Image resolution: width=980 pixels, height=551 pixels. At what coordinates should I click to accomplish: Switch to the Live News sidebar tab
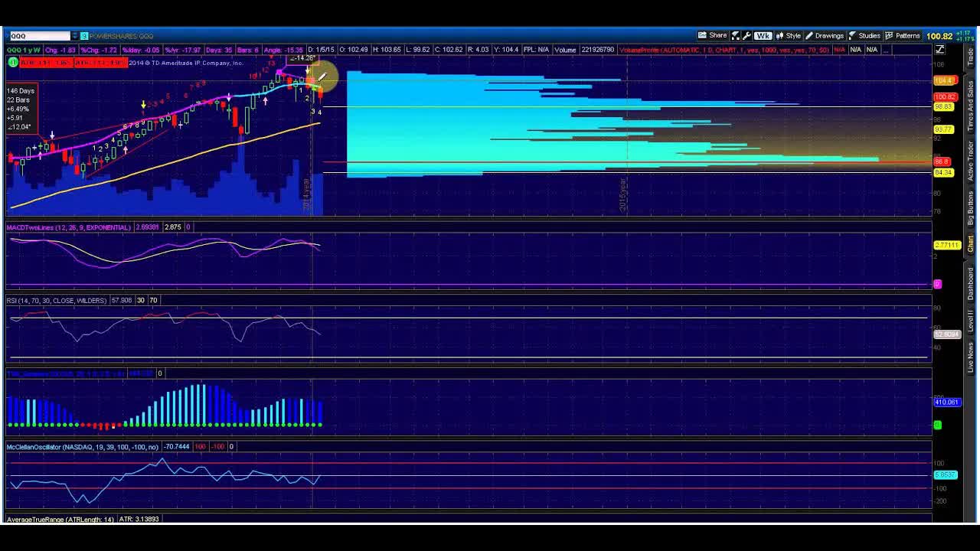(x=971, y=357)
